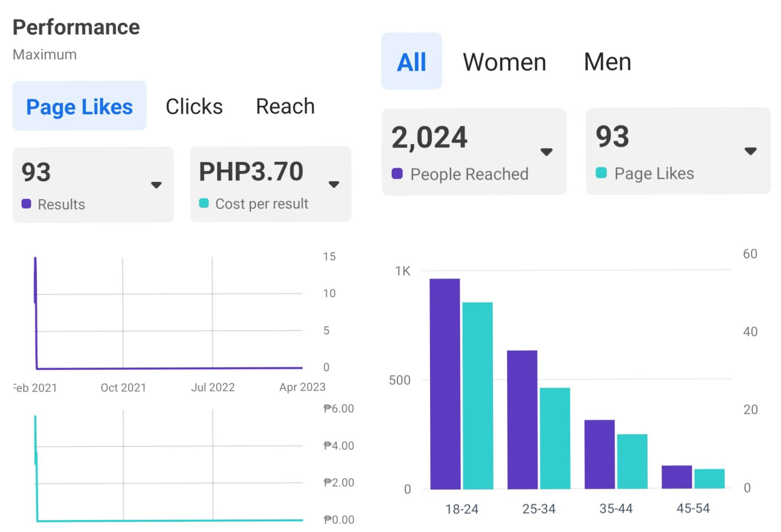The image size is (781, 532).
Task: Switch to the Page Likes tab
Action: coord(79,106)
